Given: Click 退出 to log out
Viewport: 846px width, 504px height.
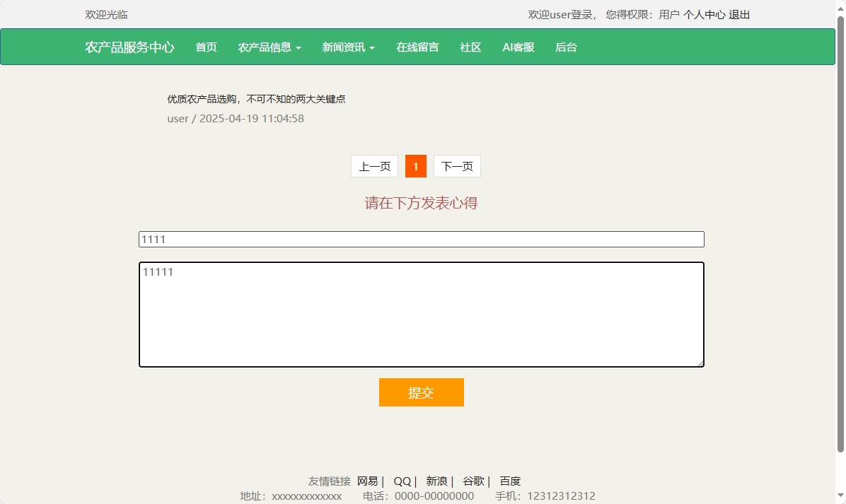Looking at the screenshot, I should (741, 14).
